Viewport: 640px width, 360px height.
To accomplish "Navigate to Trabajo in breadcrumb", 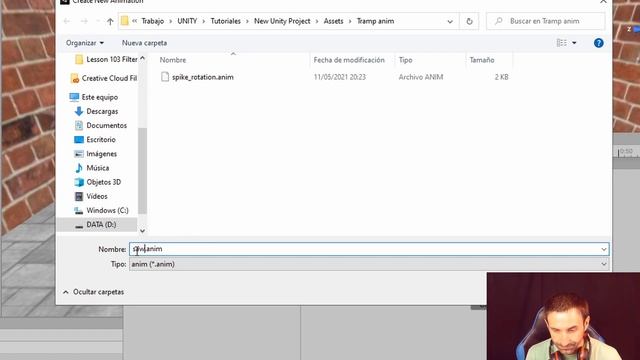I will [x=153, y=21].
